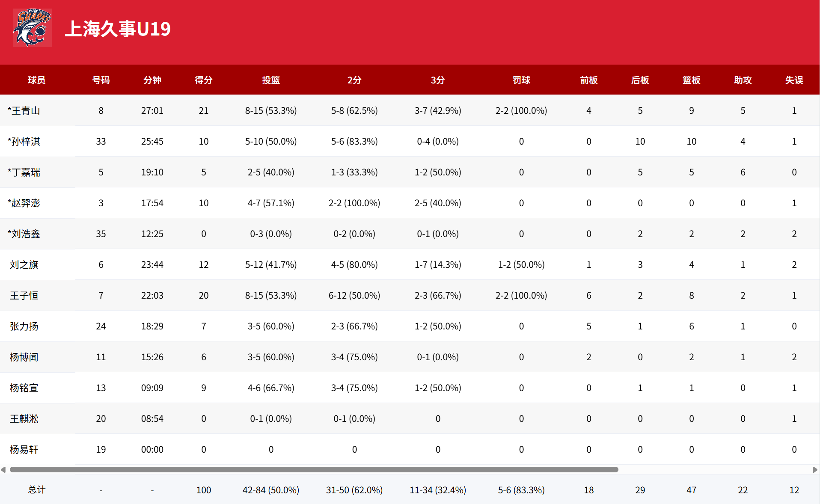Click 赵羿澎's minutes cell 17:54
This screenshot has width=820, height=504.
152,203
